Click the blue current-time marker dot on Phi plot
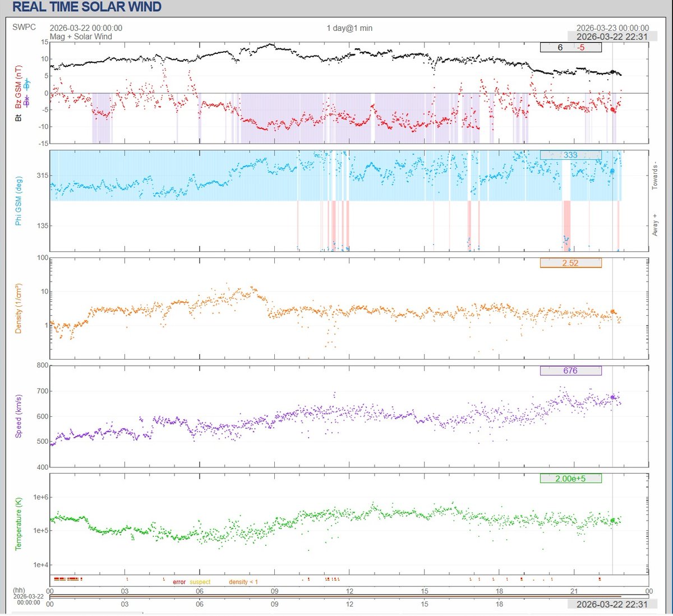Screen dimensions: 673x616 coord(612,171)
